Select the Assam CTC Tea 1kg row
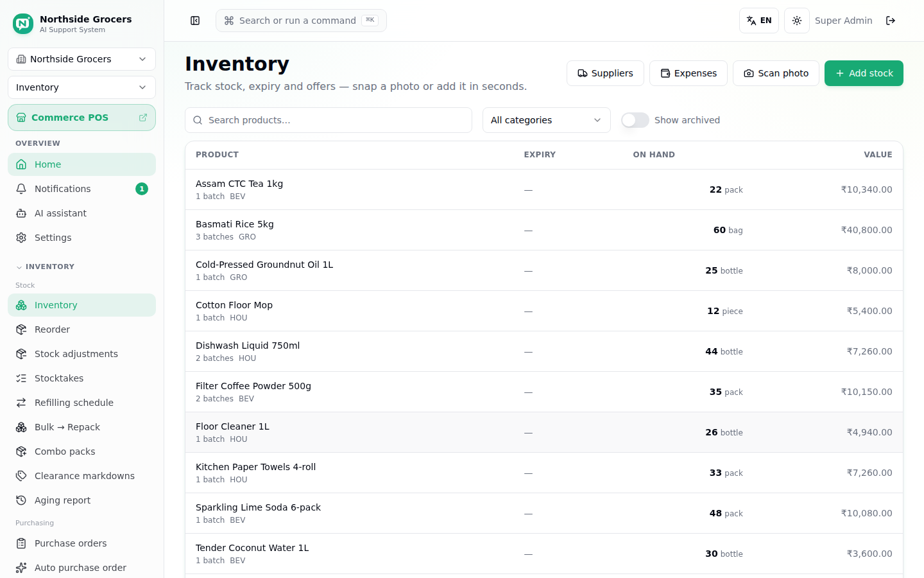The image size is (924, 578). (x=544, y=189)
